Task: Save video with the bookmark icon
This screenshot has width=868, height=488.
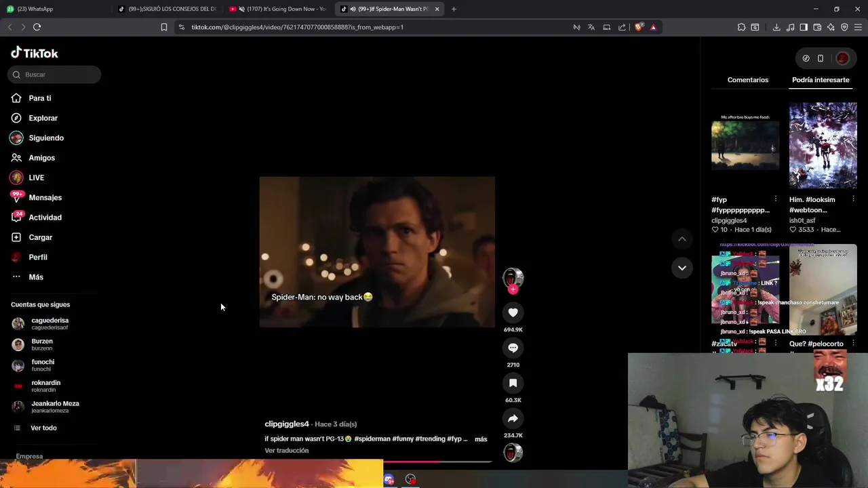Action: [x=513, y=383]
